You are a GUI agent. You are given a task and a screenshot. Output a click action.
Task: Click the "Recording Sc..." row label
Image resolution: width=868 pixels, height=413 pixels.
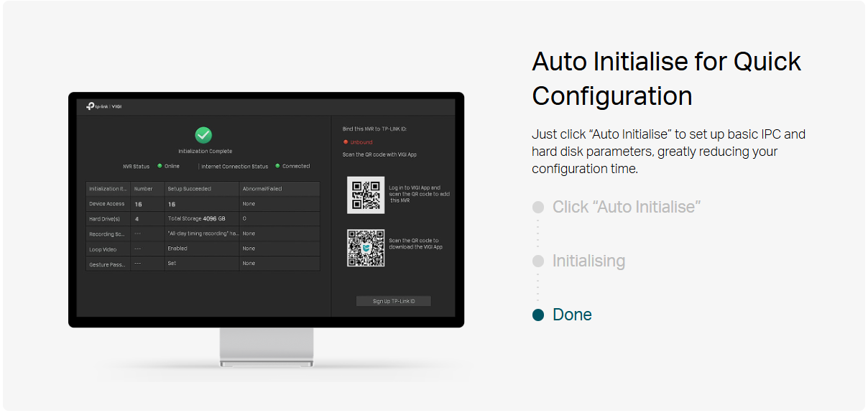tap(106, 233)
